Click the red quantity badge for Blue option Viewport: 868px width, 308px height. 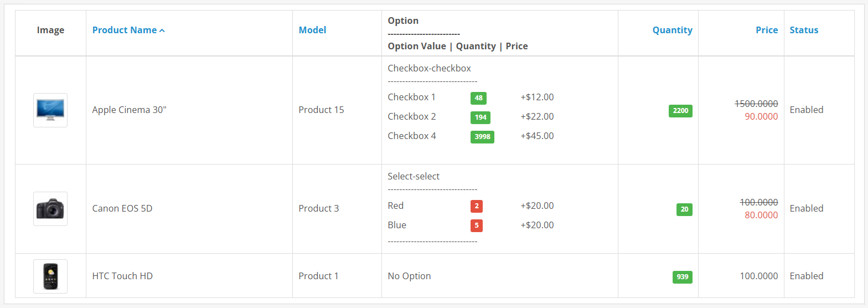(x=476, y=226)
